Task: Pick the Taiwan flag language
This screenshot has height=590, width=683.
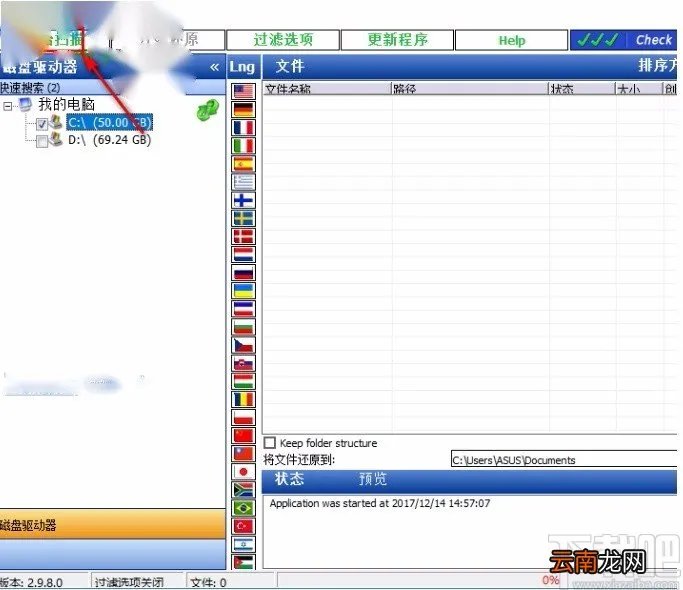Action: pyautogui.click(x=243, y=453)
